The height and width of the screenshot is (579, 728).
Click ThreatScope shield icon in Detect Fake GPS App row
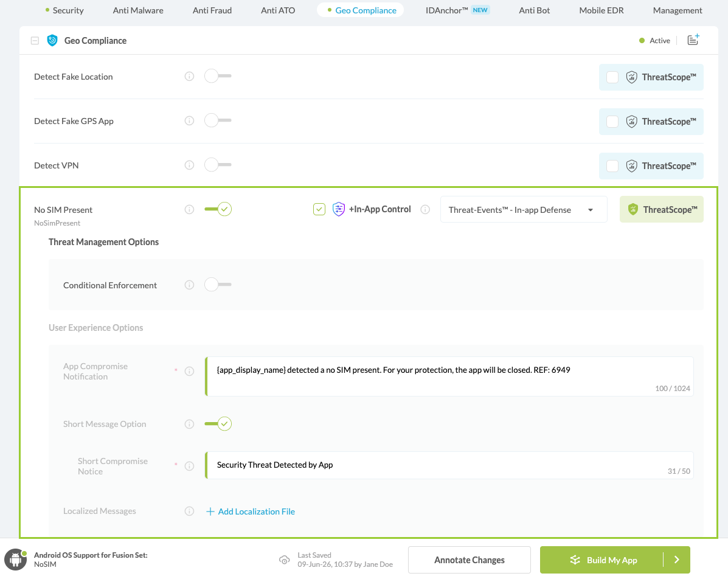631,122
